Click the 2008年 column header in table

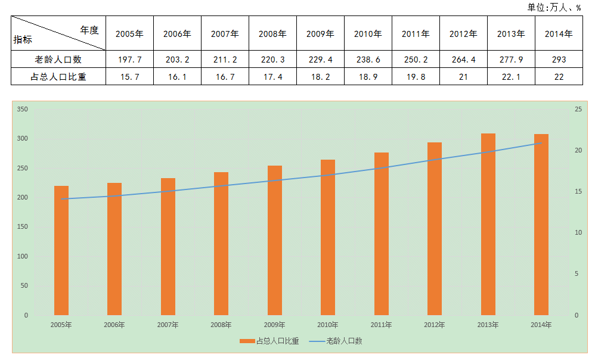[272, 34]
